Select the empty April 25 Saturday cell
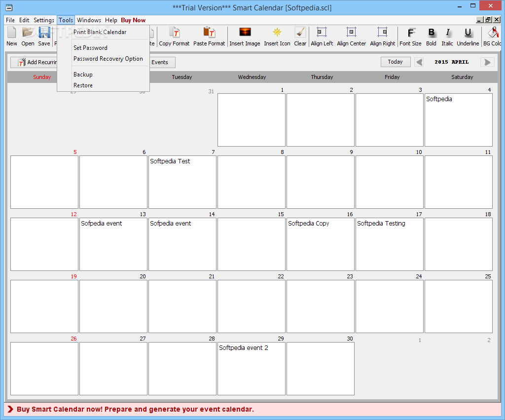The image size is (505, 420). 458,306
